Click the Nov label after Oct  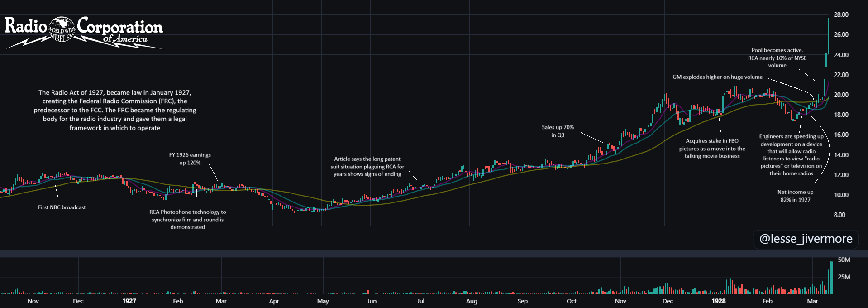click(620, 301)
